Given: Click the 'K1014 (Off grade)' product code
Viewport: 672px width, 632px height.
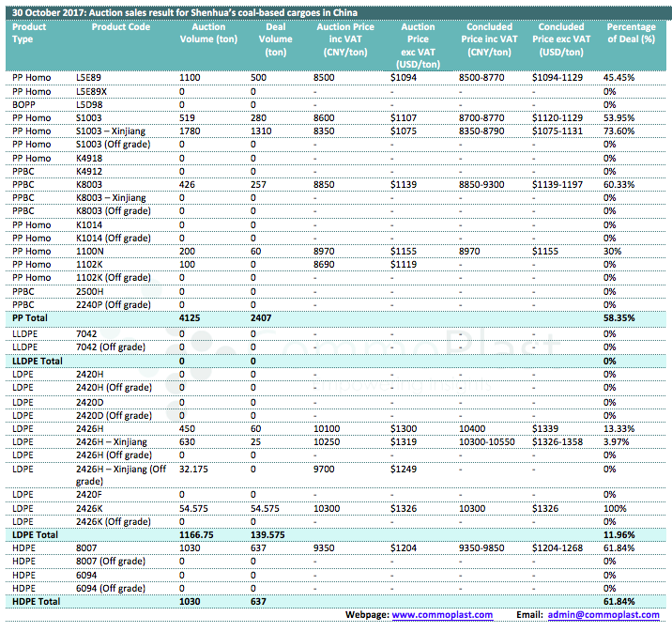Looking at the screenshot, I should (x=114, y=238).
